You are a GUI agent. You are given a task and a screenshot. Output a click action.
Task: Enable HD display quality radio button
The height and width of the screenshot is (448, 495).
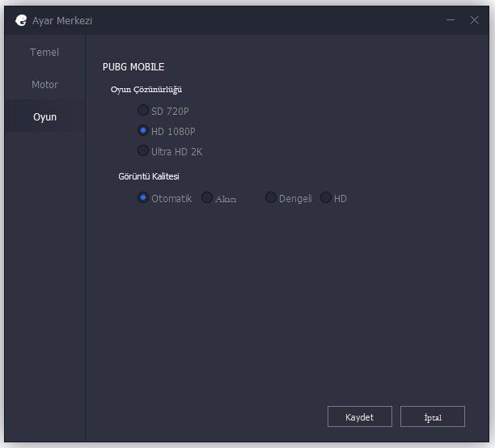click(326, 197)
